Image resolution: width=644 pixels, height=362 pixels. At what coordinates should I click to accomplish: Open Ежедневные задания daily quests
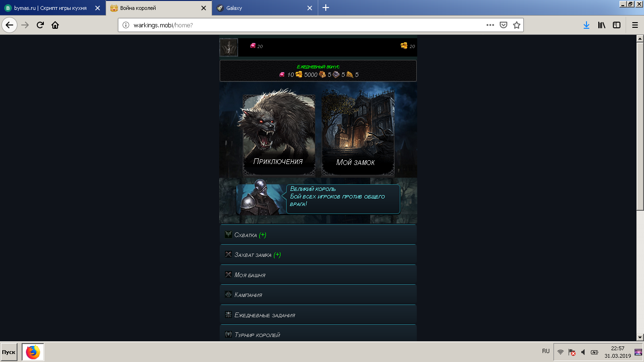pyautogui.click(x=318, y=315)
